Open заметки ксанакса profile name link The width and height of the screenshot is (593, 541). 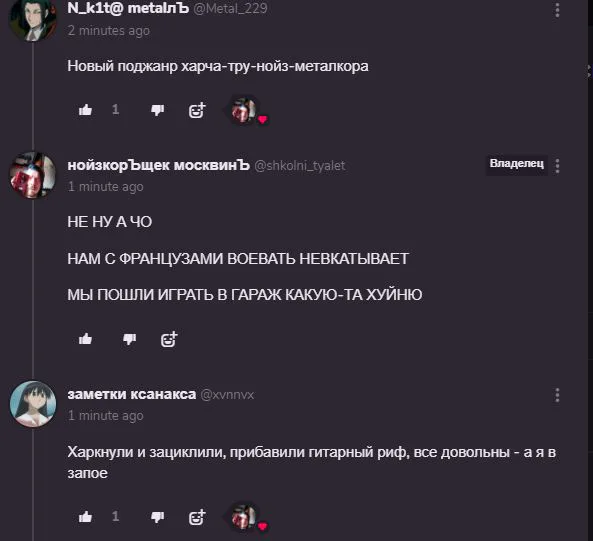pyautogui.click(x=132, y=394)
